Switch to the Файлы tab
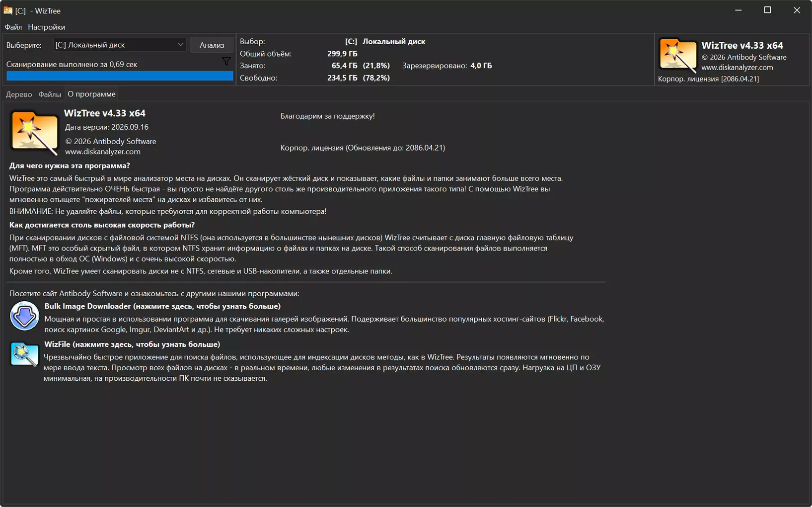 (x=50, y=94)
